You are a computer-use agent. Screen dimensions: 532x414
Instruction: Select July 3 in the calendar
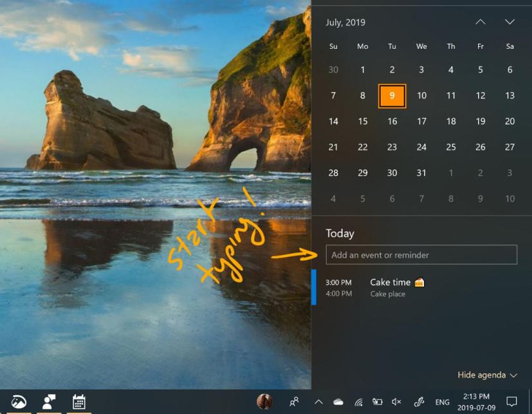tap(421, 70)
